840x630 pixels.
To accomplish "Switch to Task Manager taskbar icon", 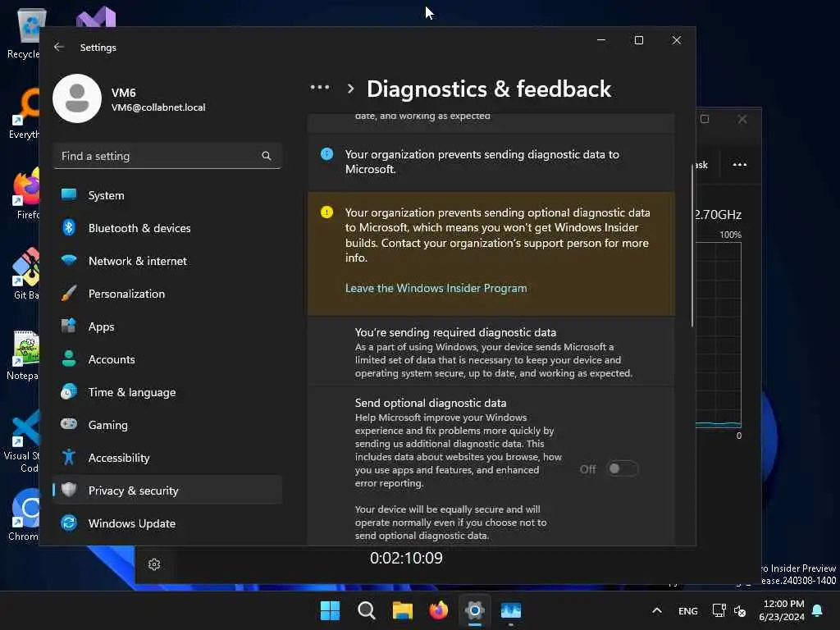I will click(510, 610).
